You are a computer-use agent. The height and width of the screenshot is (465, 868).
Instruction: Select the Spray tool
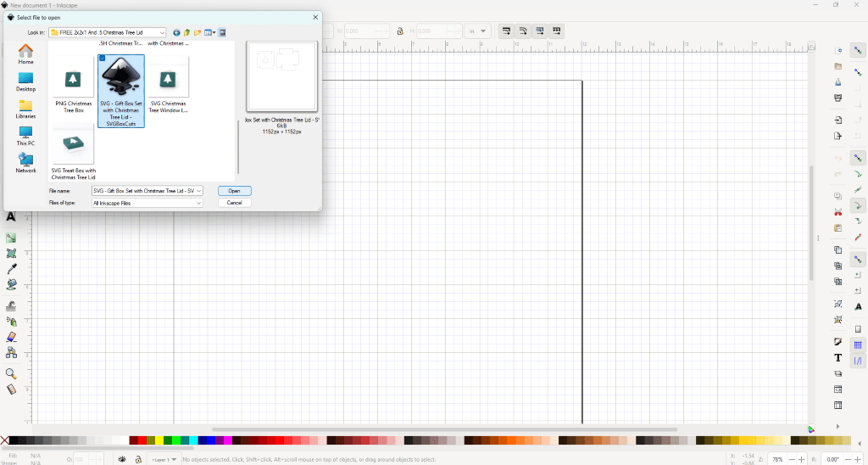pos(12,321)
